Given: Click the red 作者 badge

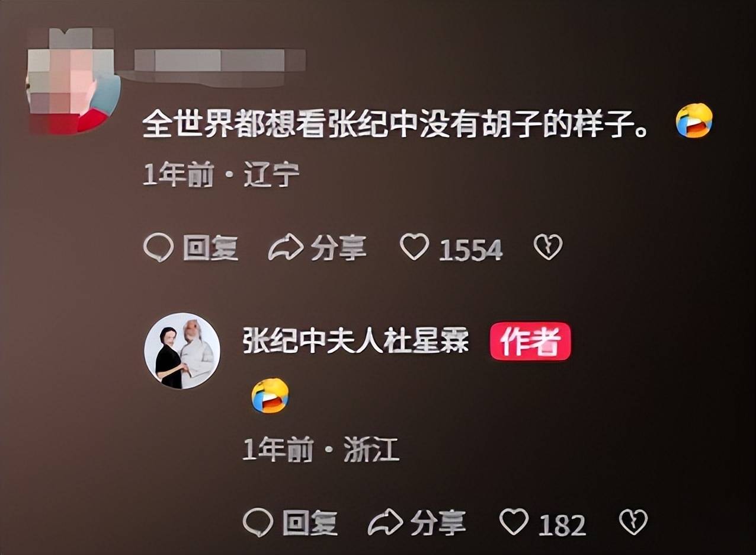Looking at the screenshot, I should pos(530,342).
